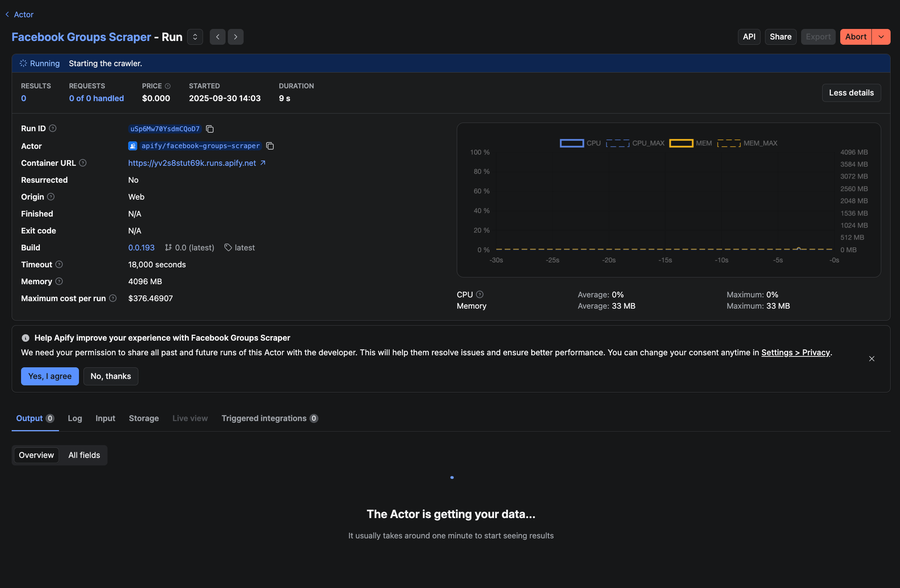Open the Storage tab
This screenshot has width=900, height=588.
click(x=144, y=418)
